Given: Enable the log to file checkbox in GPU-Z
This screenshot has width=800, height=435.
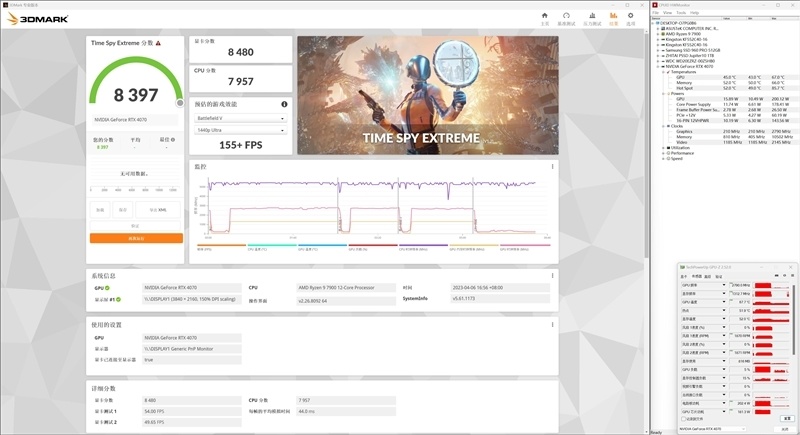Looking at the screenshot, I should [684, 419].
